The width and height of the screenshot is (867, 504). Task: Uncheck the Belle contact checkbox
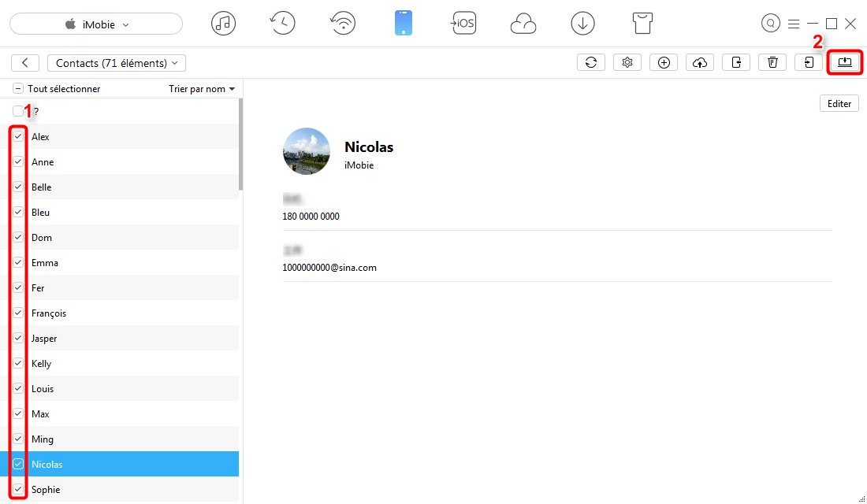tap(18, 187)
